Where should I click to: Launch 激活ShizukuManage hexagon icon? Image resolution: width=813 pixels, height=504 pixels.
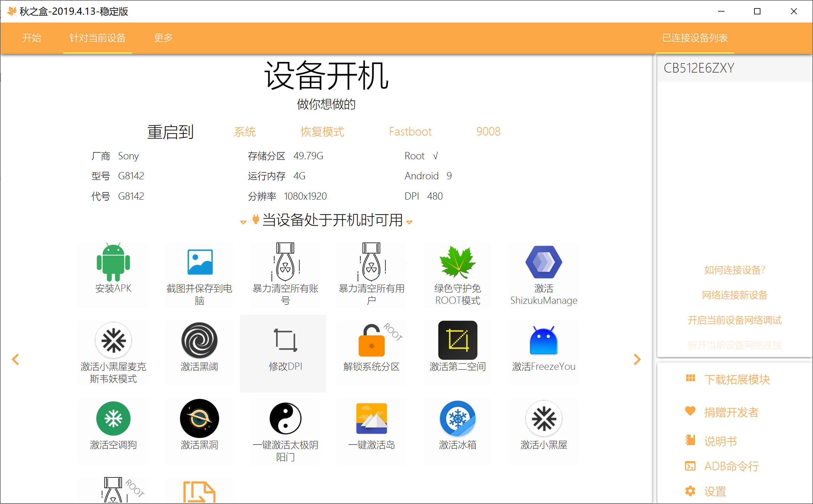point(543,262)
